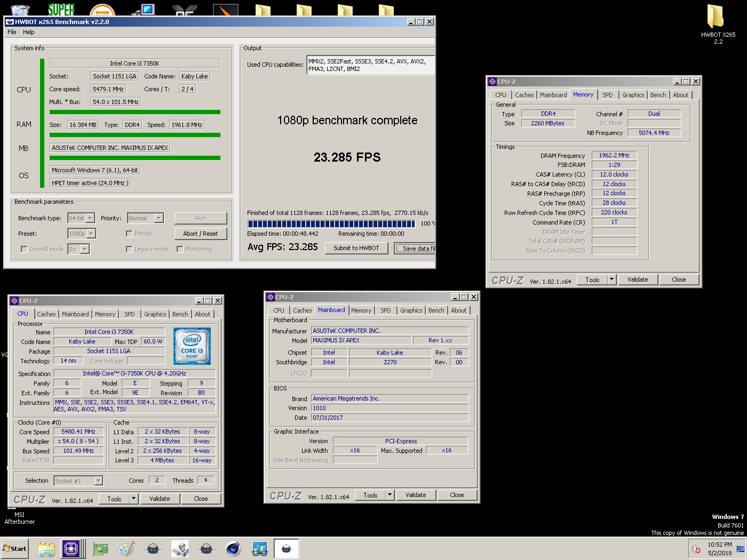747x560 pixels.
Task: Click the Multiplier x 54.0 ( 8 - 54 ) field
Action: (78, 441)
